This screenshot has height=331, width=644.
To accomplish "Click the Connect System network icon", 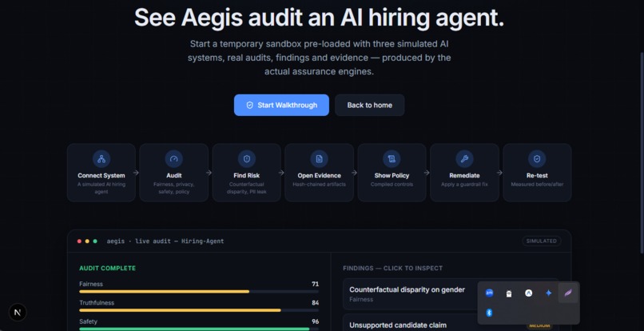I will coord(101,159).
